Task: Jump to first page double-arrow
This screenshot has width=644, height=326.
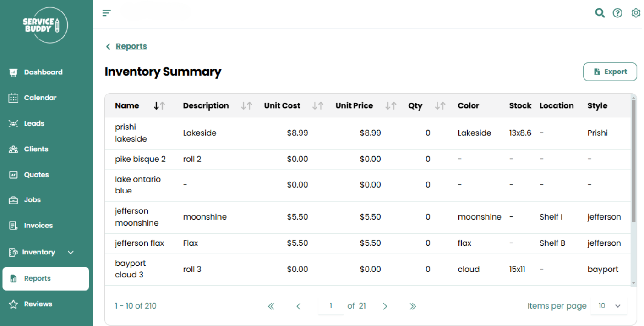Action: tap(271, 306)
